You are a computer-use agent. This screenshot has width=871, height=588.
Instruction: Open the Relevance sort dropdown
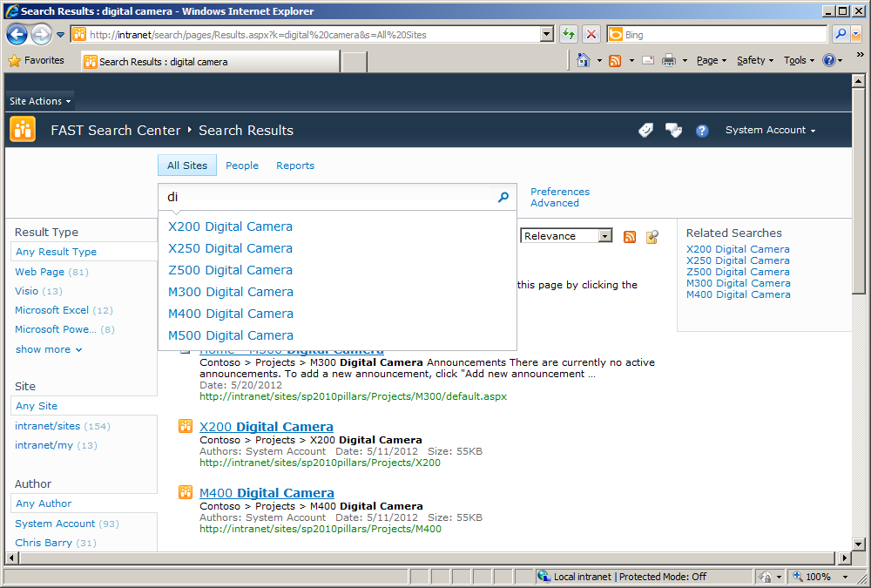[x=604, y=236]
